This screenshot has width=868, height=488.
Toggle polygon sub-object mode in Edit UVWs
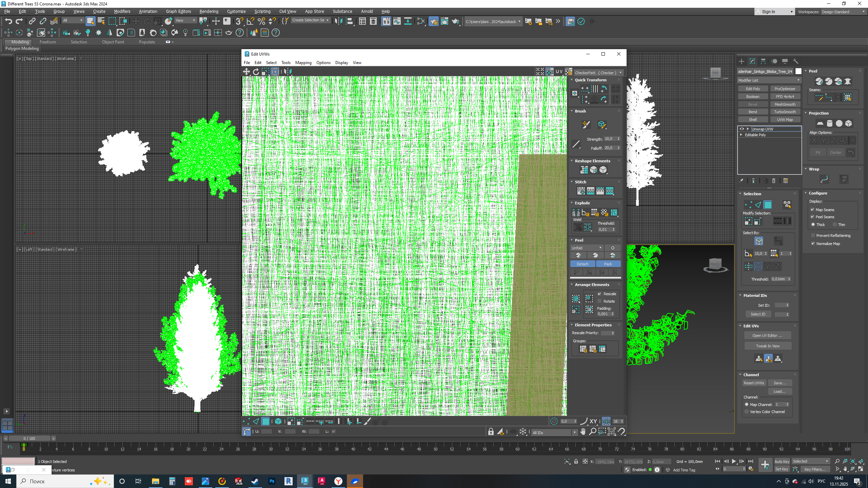pyautogui.click(x=265, y=421)
